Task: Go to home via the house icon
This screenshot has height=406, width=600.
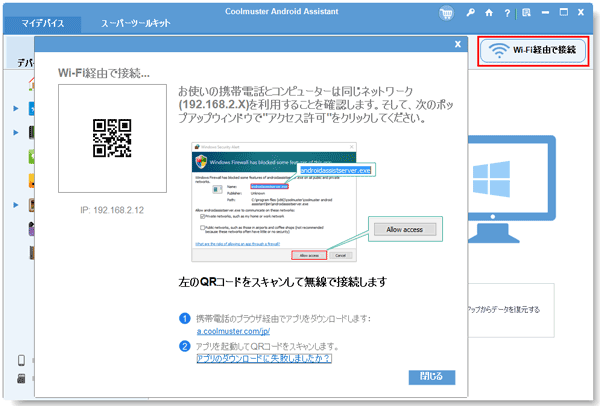Action: tap(489, 13)
